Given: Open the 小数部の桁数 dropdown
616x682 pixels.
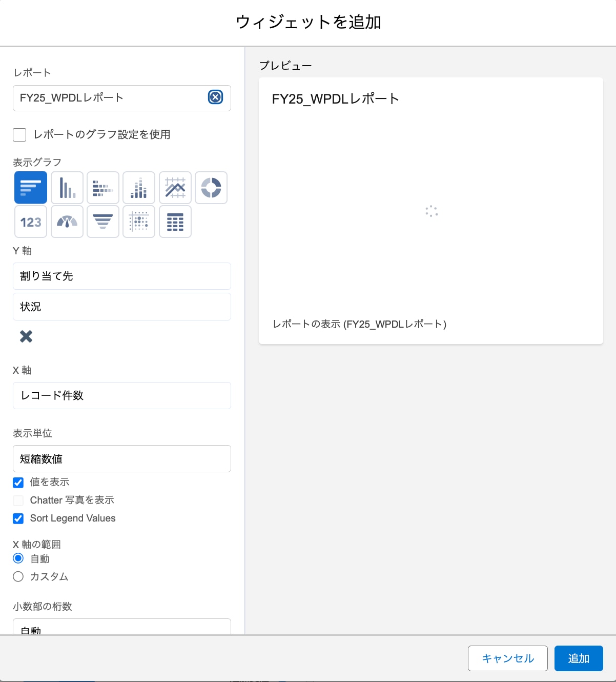Looking at the screenshot, I should [122, 627].
